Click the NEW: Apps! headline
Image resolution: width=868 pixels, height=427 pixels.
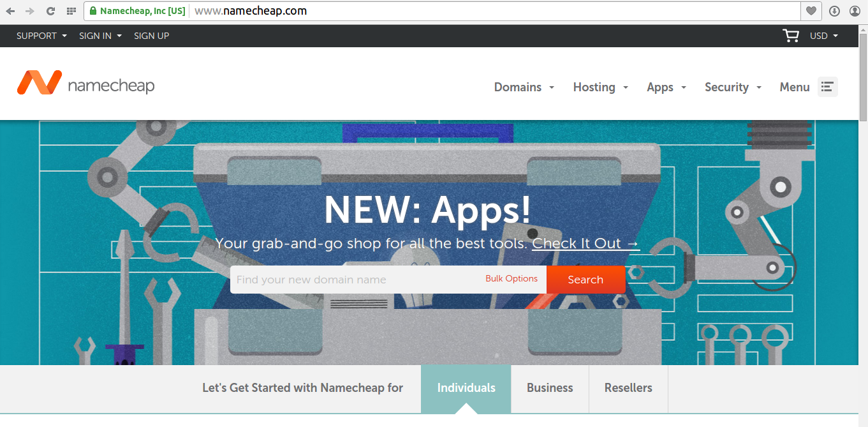click(427, 209)
